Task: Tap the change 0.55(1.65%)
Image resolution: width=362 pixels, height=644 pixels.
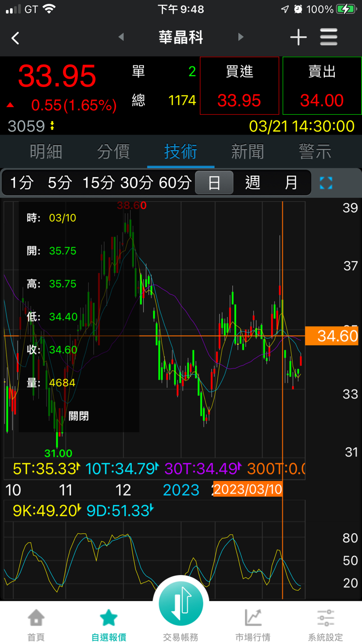Action: (74, 105)
